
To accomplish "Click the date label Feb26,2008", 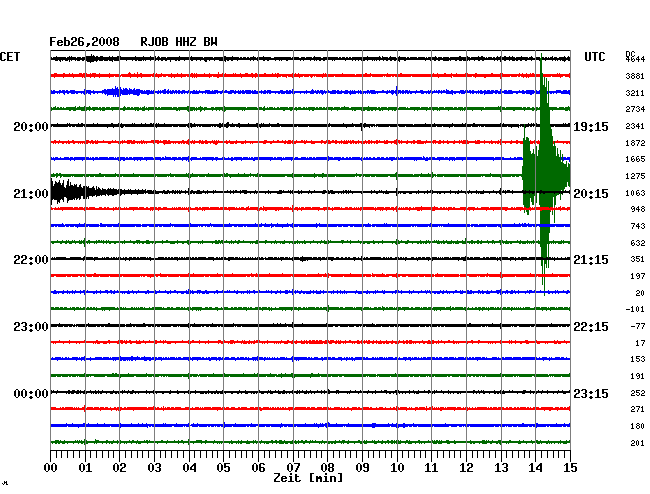I will tap(84, 42).
